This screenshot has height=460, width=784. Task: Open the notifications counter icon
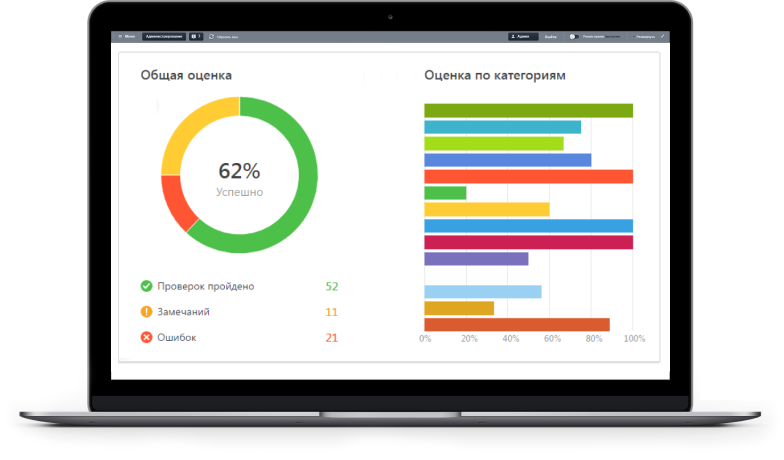(x=196, y=36)
